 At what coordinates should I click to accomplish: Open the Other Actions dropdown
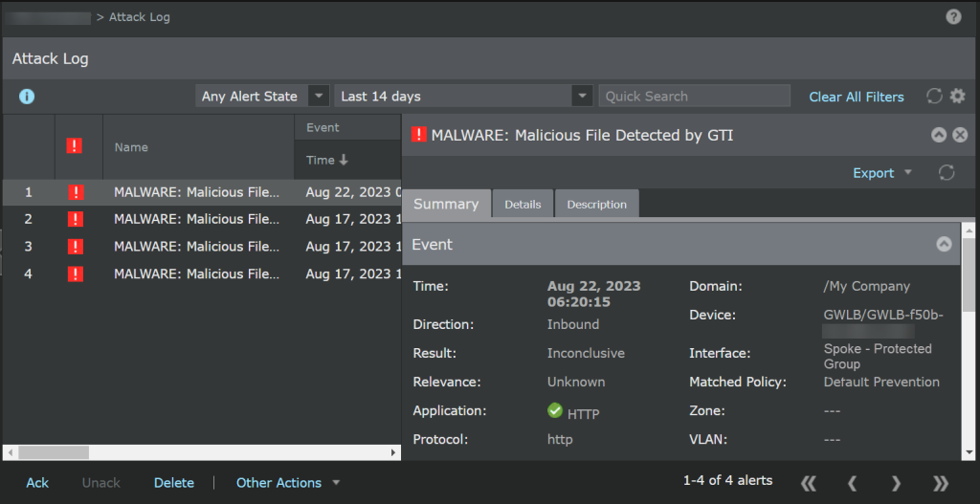287,483
